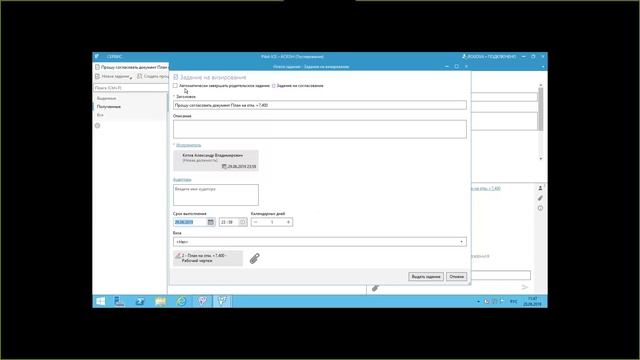Select the 'Все' task filter
The width and height of the screenshot is (640, 360).
(100, 115)
